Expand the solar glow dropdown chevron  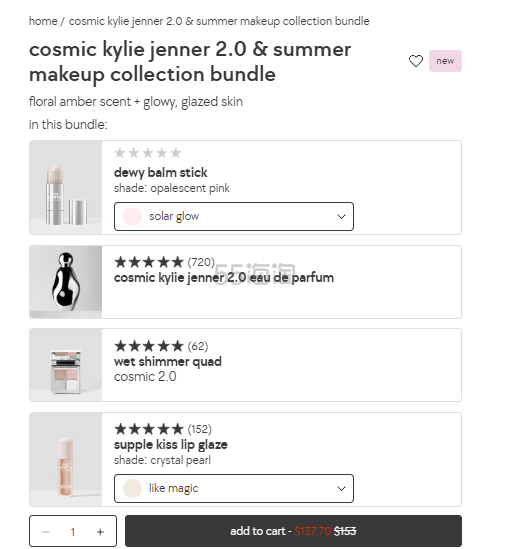point(341,217)
